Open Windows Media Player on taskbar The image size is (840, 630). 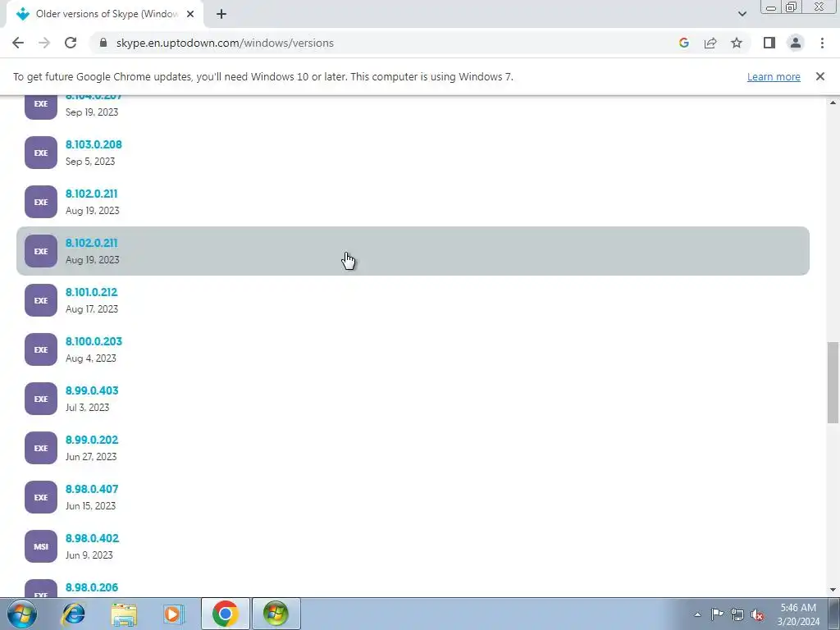tap(173, 614)
